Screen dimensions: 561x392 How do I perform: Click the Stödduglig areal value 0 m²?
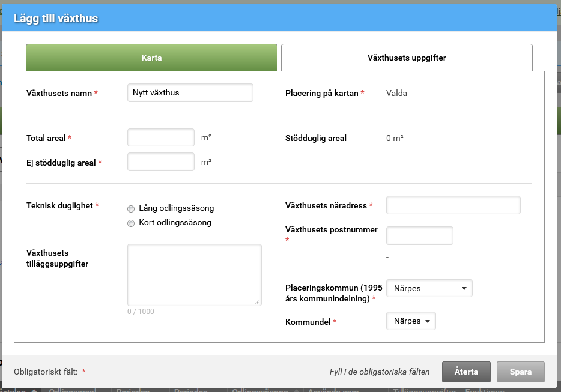click(x=395, y=138)
